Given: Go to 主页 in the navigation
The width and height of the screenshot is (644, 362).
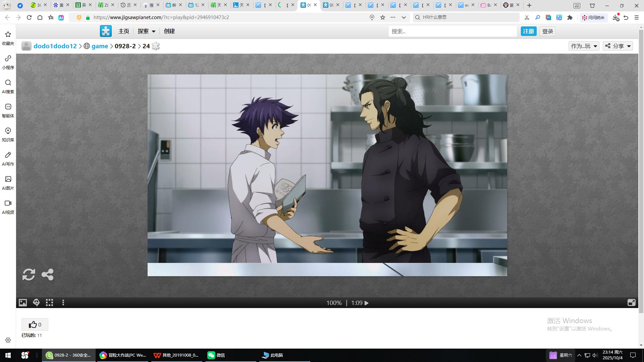Looking at the screenshot, I should (x=123, y=31).
